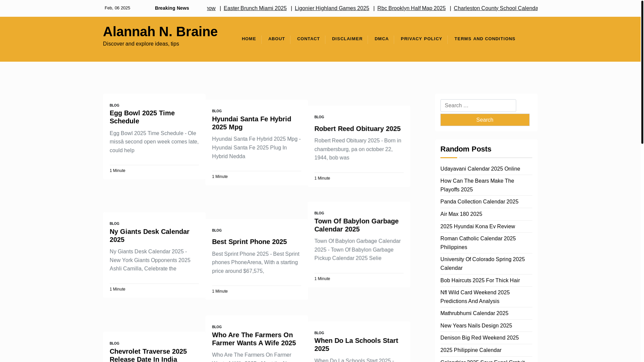Screen dimensions: 644x362
Task: Focus the Search text field
Action: click(x=478, y=106)
